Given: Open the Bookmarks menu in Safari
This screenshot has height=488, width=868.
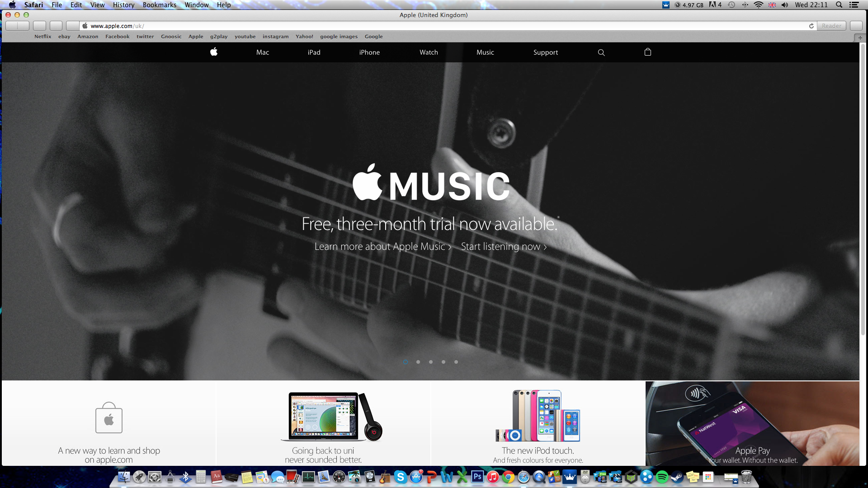Looking at the screenshot, I should pos(158,5).
